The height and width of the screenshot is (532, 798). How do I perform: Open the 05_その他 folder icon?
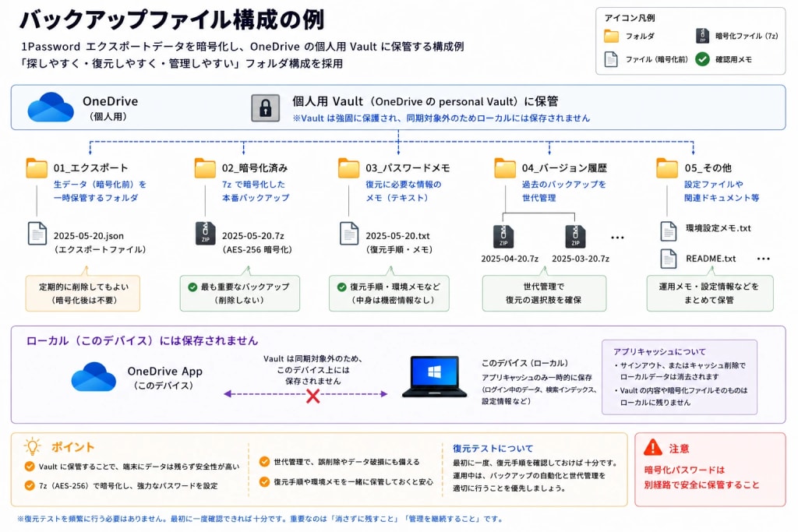coord(667,167)
